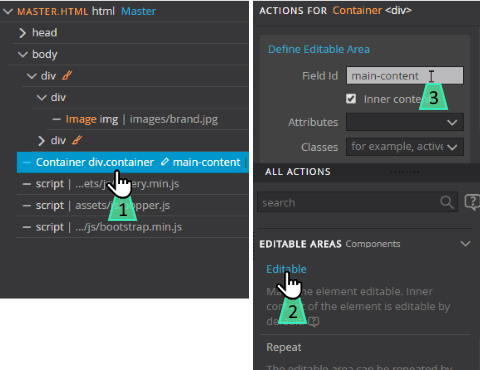Select the bootstrap.min.js script row
This screenshot has height=370, width=480.
click(133, 227)
